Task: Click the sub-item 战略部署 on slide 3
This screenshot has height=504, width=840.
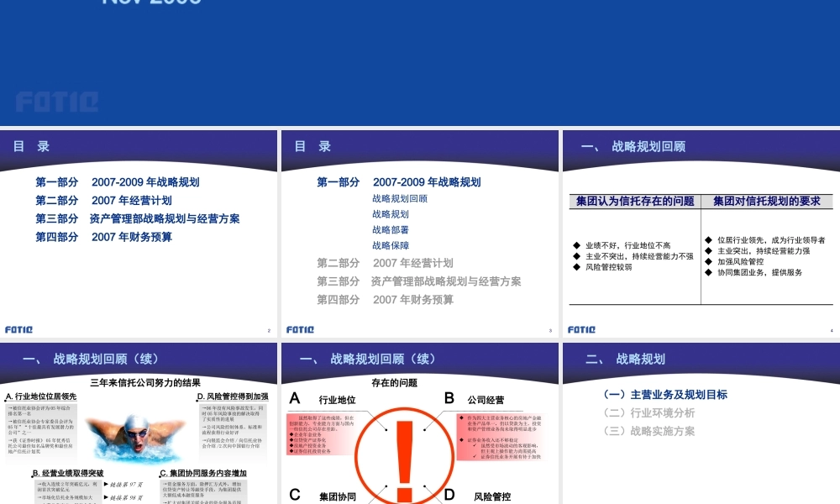Action: (x=391, y=230)
